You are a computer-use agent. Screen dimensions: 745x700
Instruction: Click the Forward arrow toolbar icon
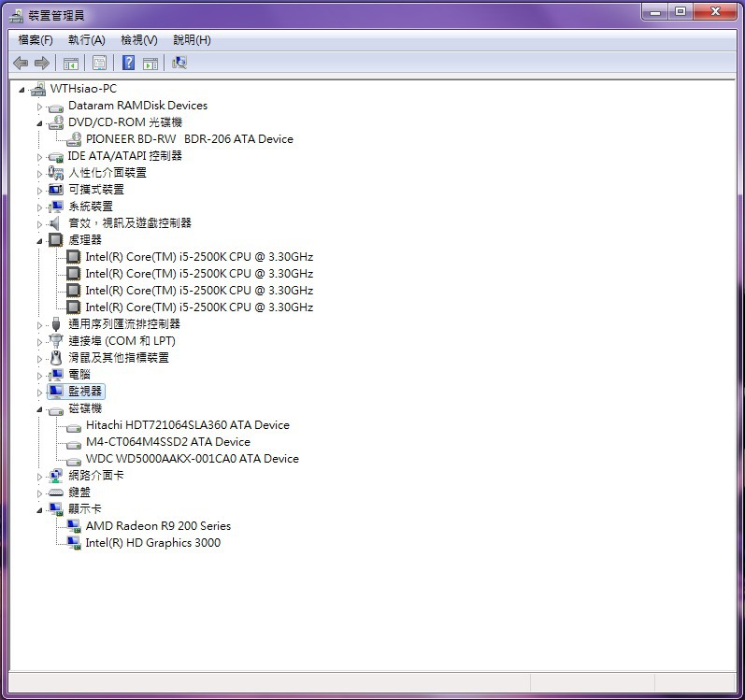pos(42,63)
